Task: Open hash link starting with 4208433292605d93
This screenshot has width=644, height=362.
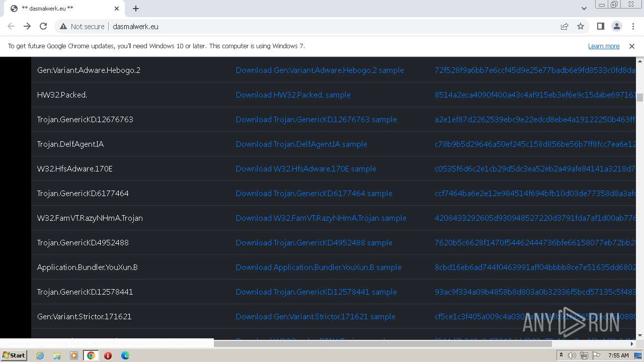Action: 535,218
